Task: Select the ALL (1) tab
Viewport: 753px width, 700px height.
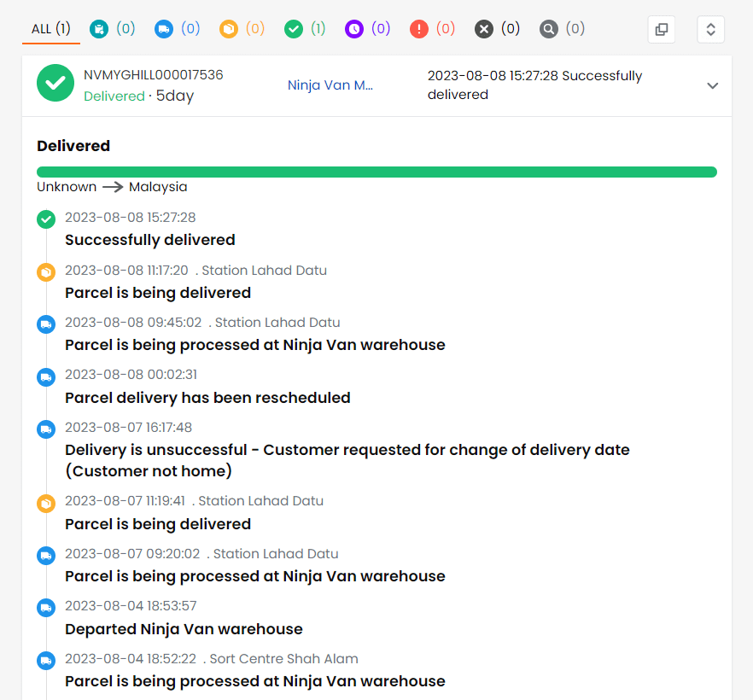Action: [x=50, y=29]
